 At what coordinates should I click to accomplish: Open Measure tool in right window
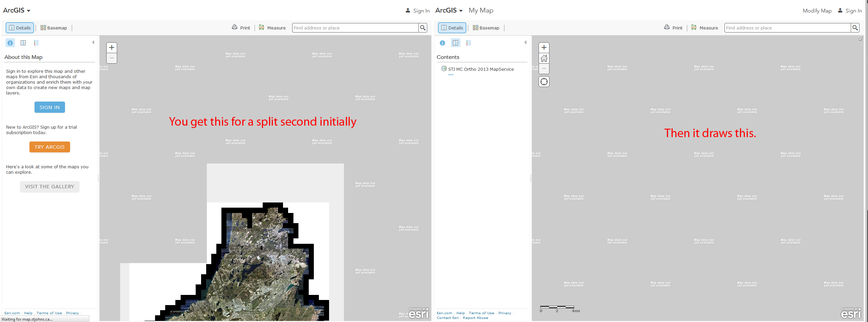704,28
